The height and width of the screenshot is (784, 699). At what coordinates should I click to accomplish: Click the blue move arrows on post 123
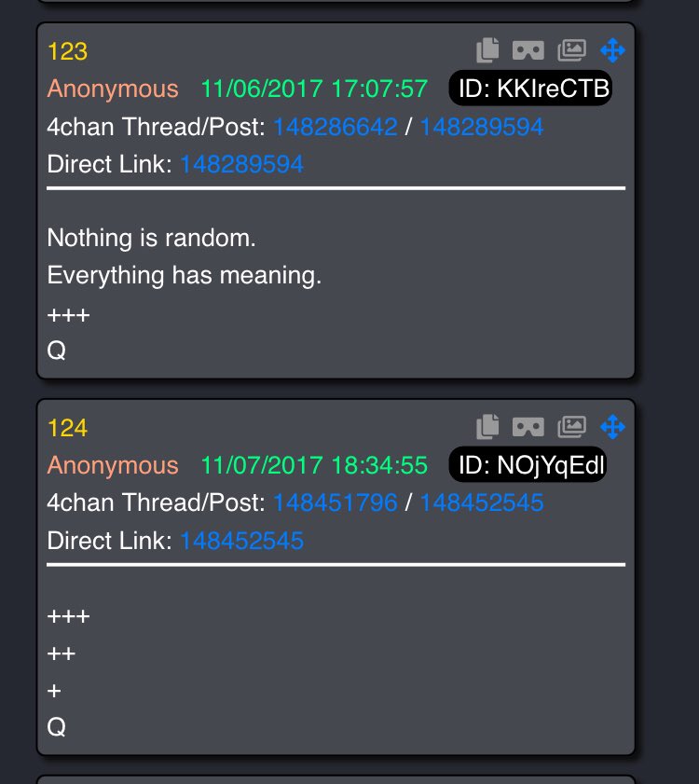(612, 50)
